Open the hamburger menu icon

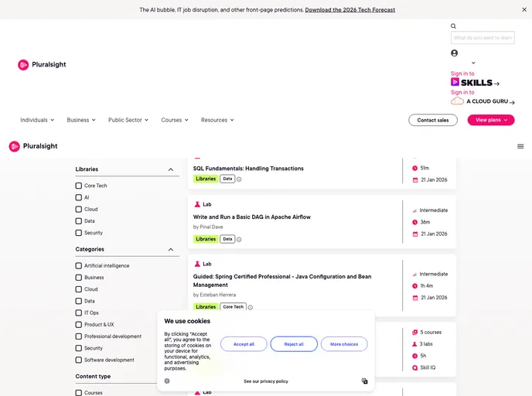point(520,146)
